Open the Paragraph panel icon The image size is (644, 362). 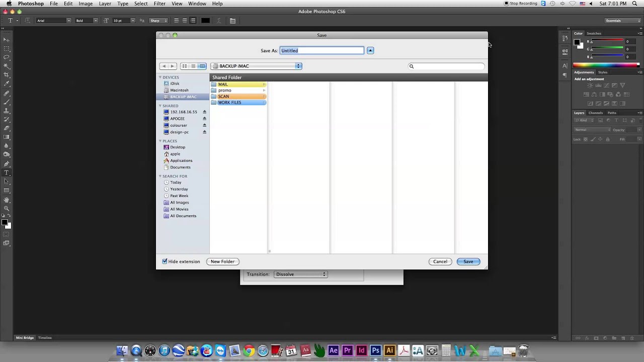(565, 75)
